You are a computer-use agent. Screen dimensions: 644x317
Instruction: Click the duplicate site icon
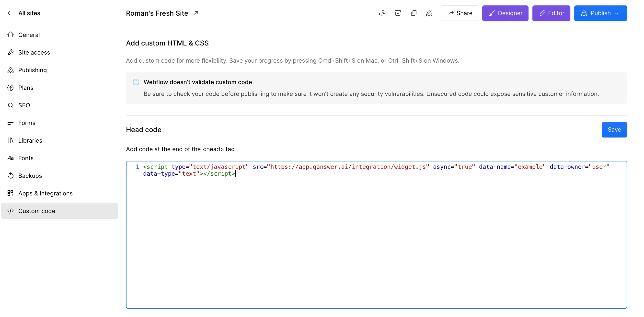pyautogui.click(x=414, y=13)
